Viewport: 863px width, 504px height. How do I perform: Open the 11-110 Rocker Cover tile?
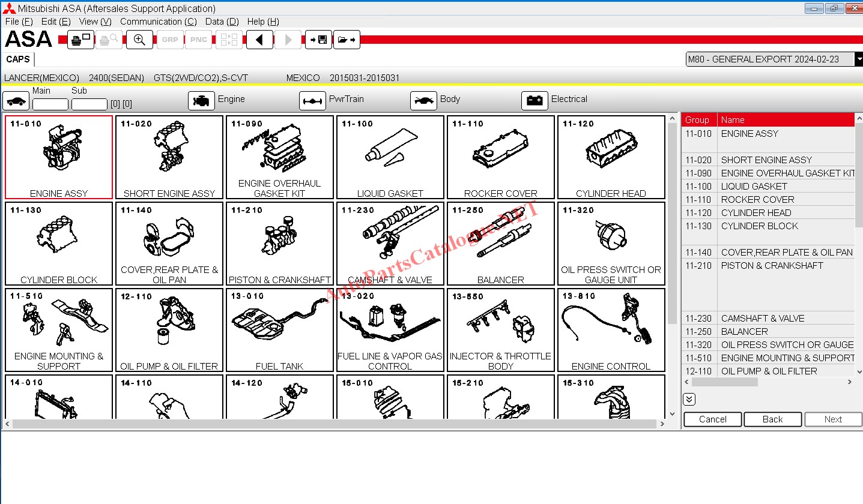501,157
